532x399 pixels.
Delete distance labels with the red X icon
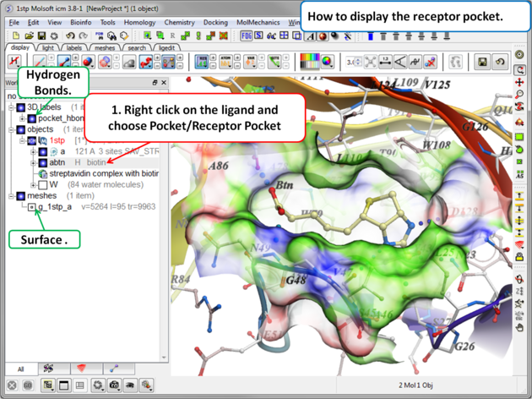coord(430,63)
